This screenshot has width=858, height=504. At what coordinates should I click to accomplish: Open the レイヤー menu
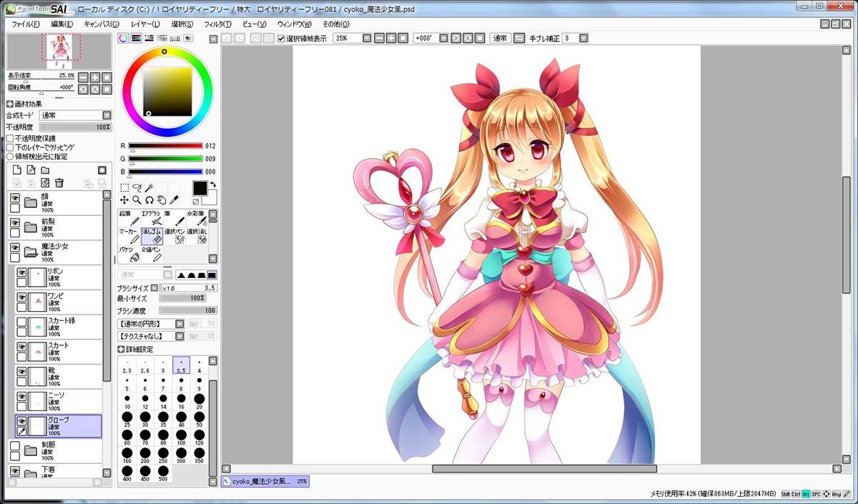point(145,24)
